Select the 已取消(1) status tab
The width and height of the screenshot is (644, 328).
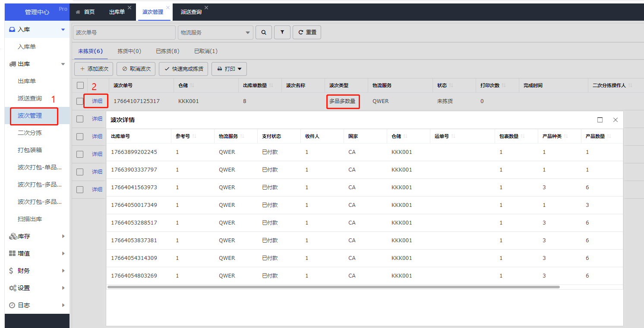206,51
